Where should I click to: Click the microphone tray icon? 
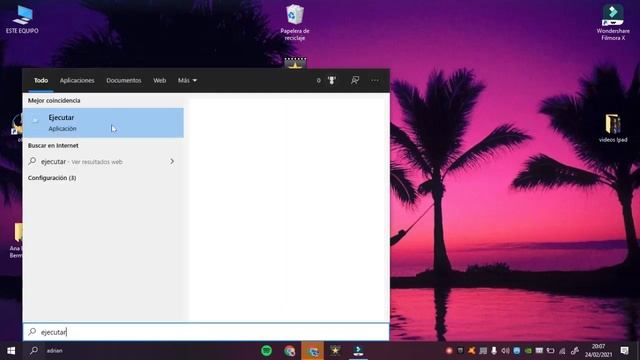point(494,351)
